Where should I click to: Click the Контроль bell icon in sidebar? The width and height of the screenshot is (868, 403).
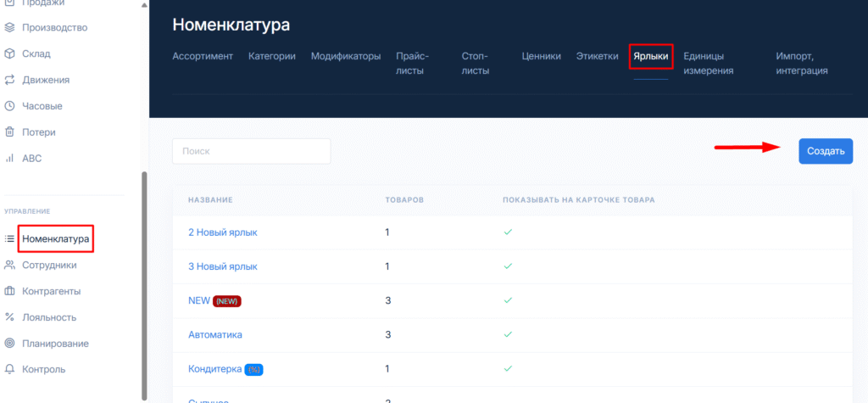9,369
